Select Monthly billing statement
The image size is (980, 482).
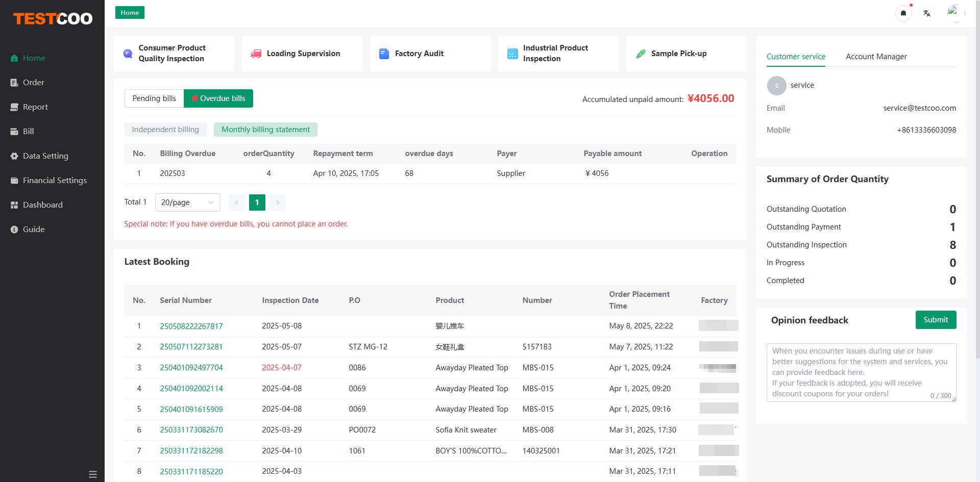pyautogui.click(x=265, y=130)
